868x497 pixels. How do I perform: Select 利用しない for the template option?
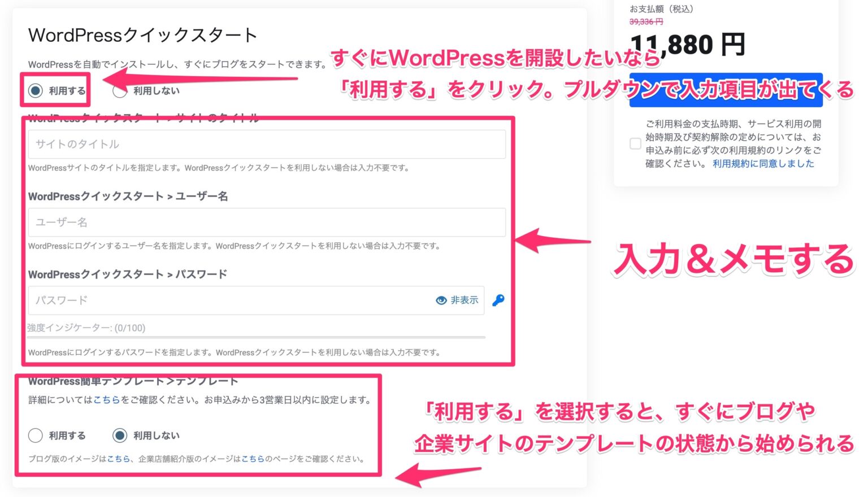point(120,435)
